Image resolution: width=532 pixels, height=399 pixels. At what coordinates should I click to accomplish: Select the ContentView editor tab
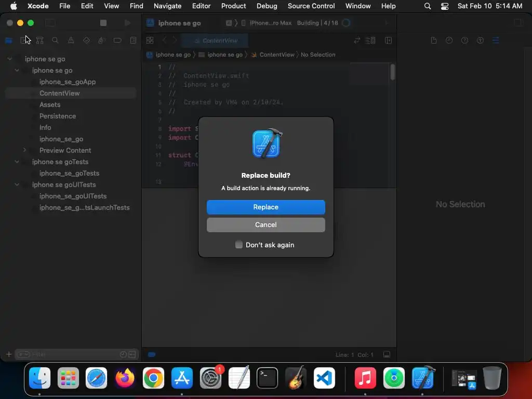pyautogui.click(x=215, y=41)
